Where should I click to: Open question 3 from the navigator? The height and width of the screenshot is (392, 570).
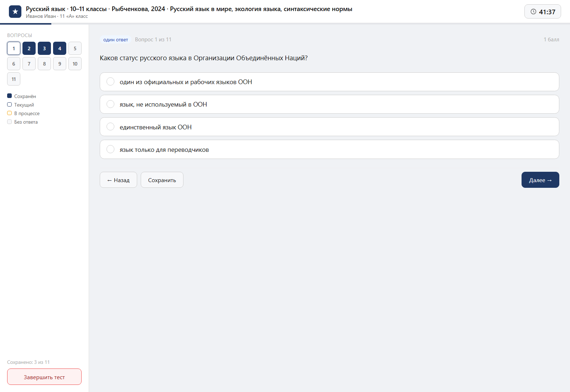[x=44, y=48]
